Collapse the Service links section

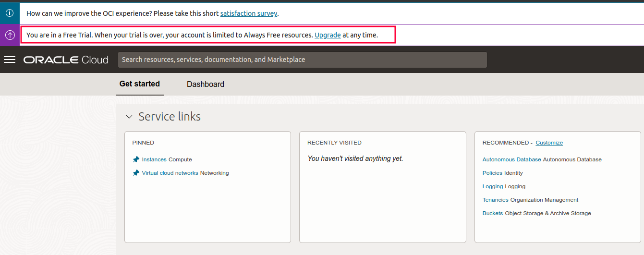coord(129,117)
